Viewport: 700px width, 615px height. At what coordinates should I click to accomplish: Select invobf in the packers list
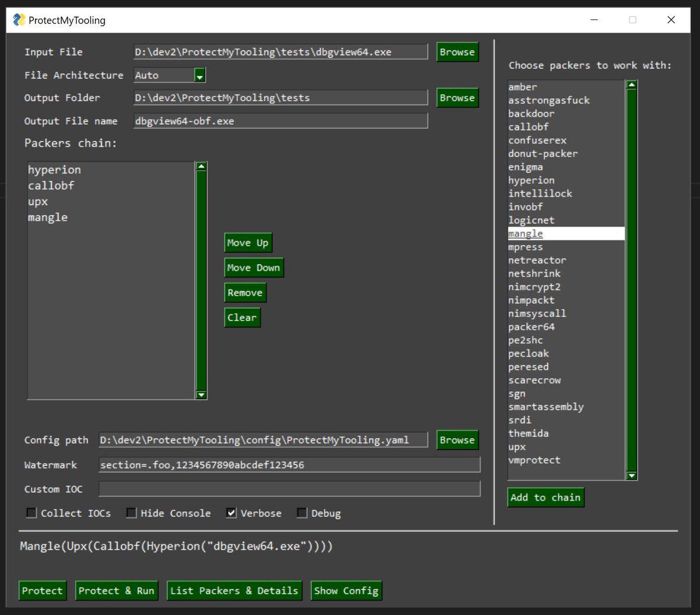(x=566, y=207)
